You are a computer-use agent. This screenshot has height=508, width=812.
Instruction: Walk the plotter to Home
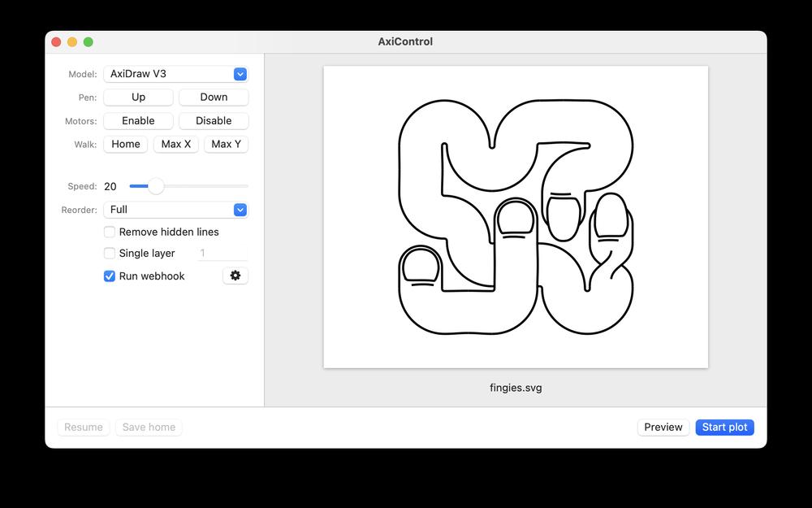click(x=126, y=144)
